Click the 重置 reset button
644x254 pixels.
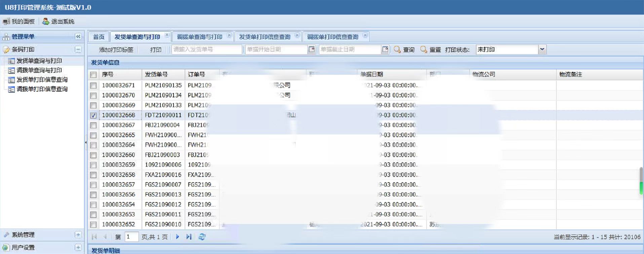(431, 50)
